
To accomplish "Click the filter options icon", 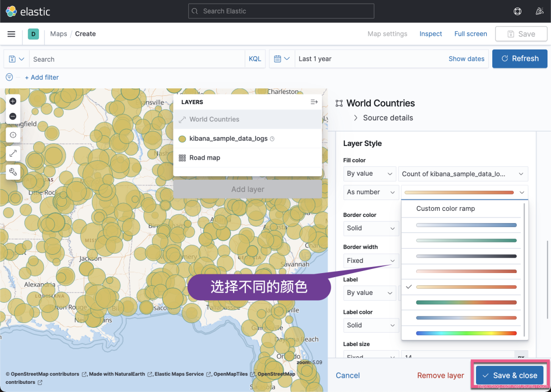I will point(9,78).
